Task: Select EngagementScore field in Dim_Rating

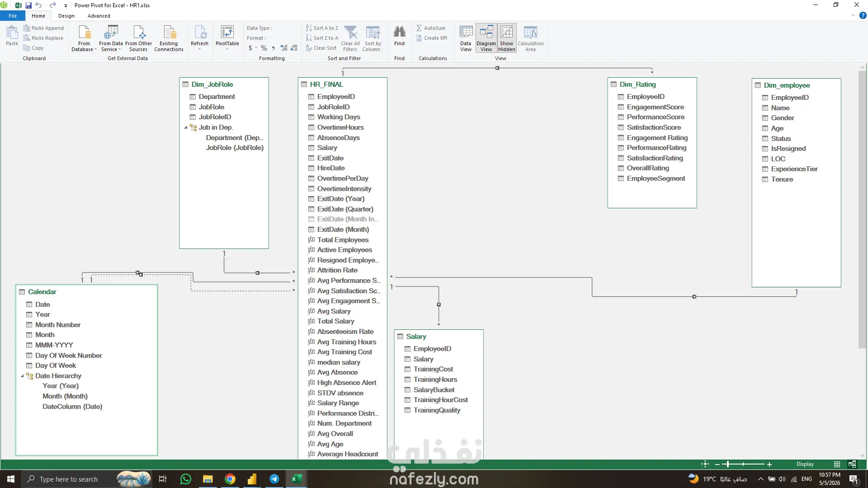Action: click(656, 107)
